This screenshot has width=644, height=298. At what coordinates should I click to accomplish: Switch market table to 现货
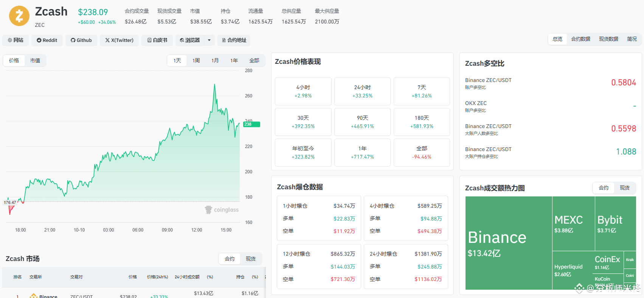tap(251, 259)
